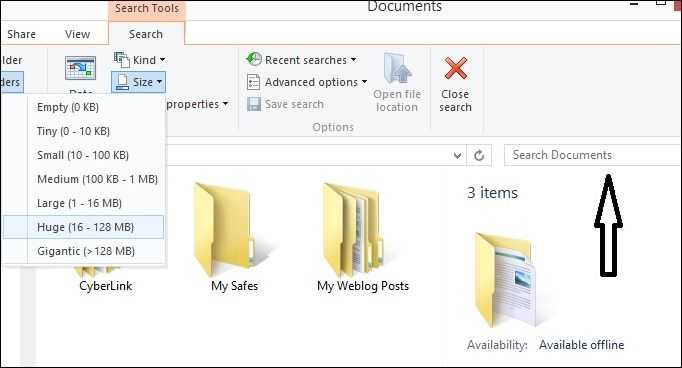682x368 pixels.
Task: Select the Search ribbon tab
Action: point(146,34)
